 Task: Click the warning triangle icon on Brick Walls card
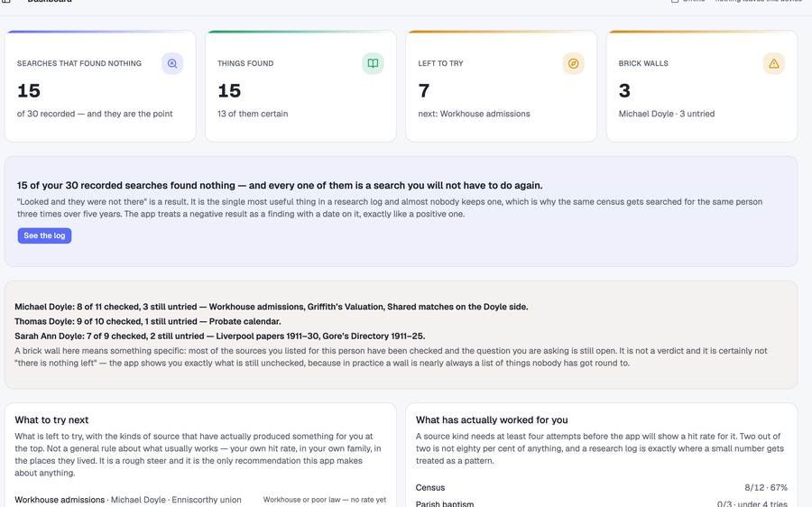[774, 64]
